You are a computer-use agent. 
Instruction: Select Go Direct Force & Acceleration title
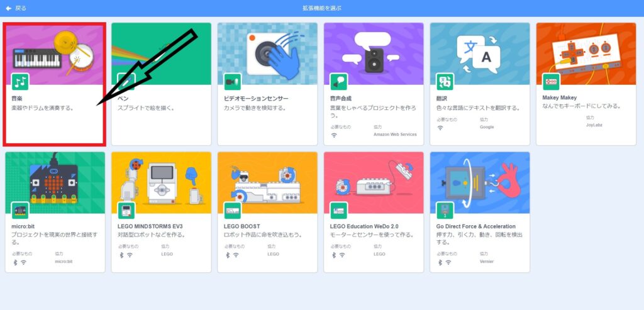tap(475, 226)
